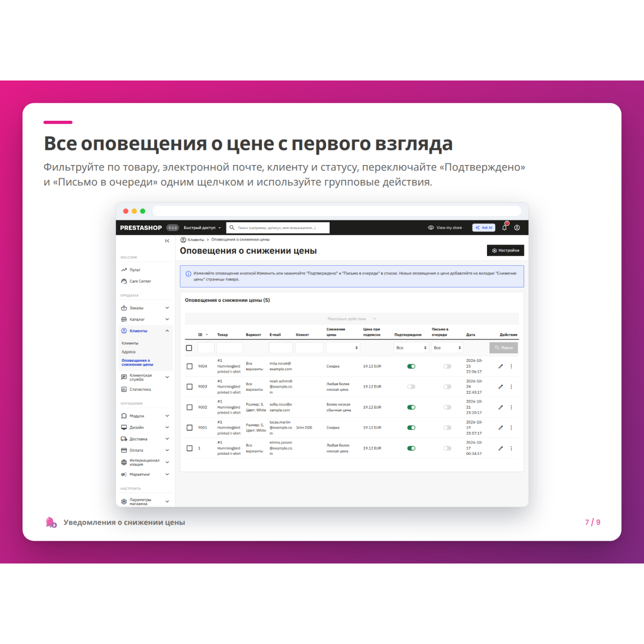Edit alert 9004 with pencil icon
644x644 pixels.
coord(500,366)
